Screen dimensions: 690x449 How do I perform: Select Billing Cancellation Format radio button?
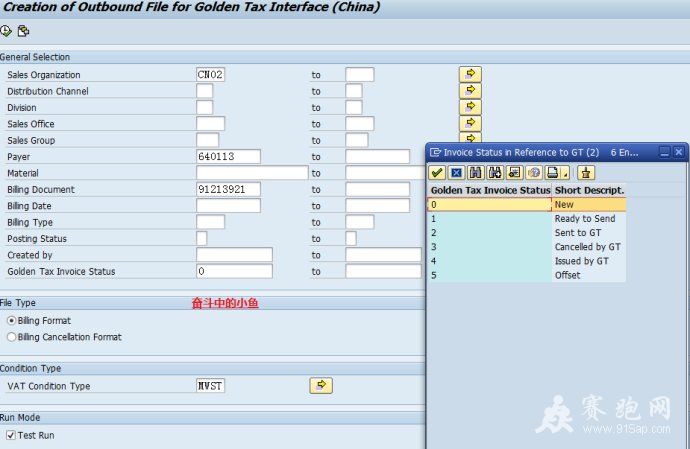(12, 337)
